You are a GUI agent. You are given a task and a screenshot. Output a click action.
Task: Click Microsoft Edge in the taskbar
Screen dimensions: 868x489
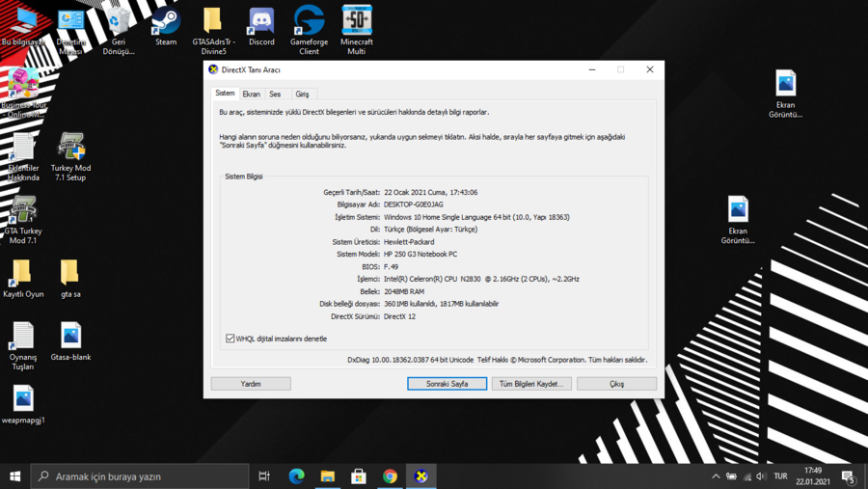coord(297,476)
